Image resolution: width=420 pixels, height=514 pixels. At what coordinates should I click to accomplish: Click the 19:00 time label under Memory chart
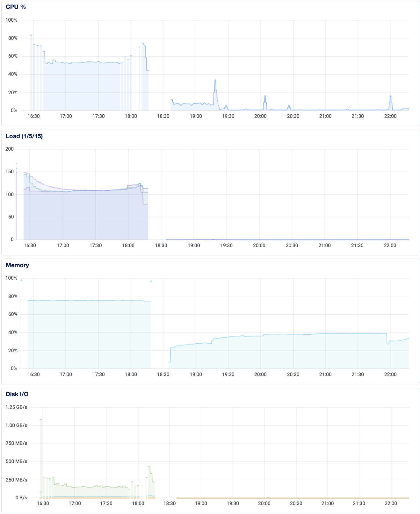(x=196, y=375)
